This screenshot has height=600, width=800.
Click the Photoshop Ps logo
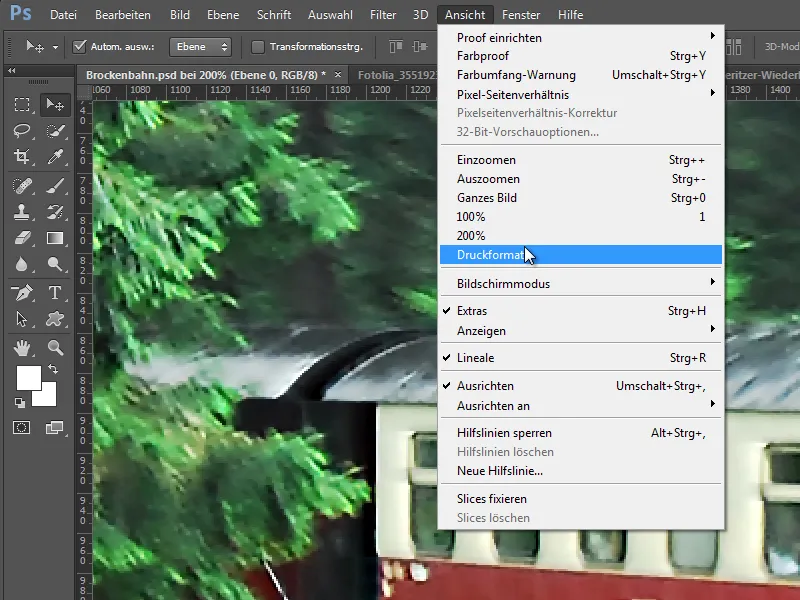pyautogui.click(x=21, y=13)
